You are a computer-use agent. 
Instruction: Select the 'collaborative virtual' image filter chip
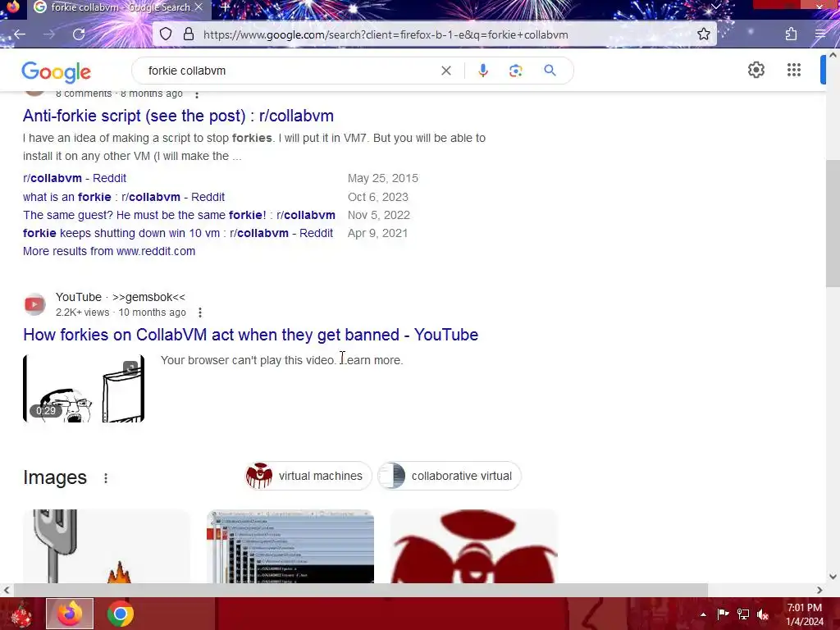click(x=449, y=476)
